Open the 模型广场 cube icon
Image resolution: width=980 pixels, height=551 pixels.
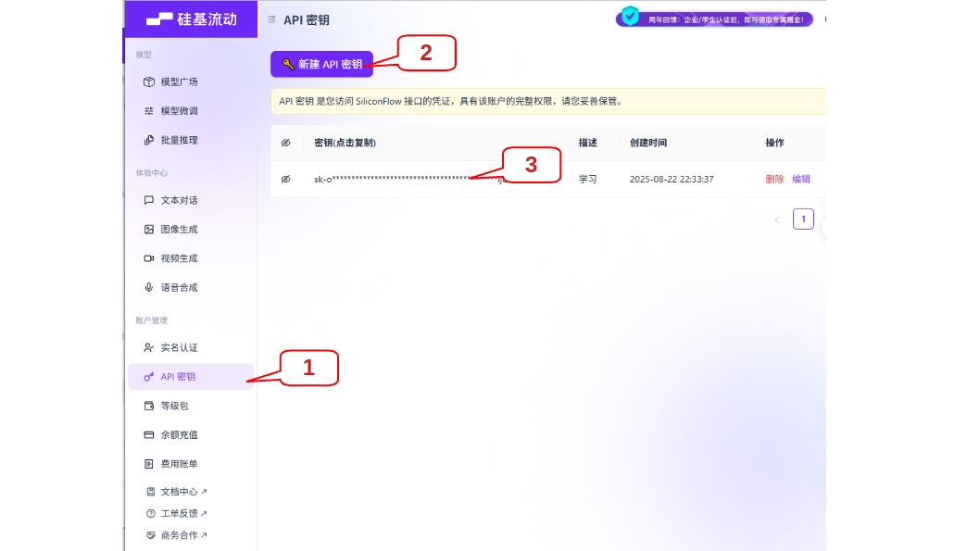click(148, 81)
